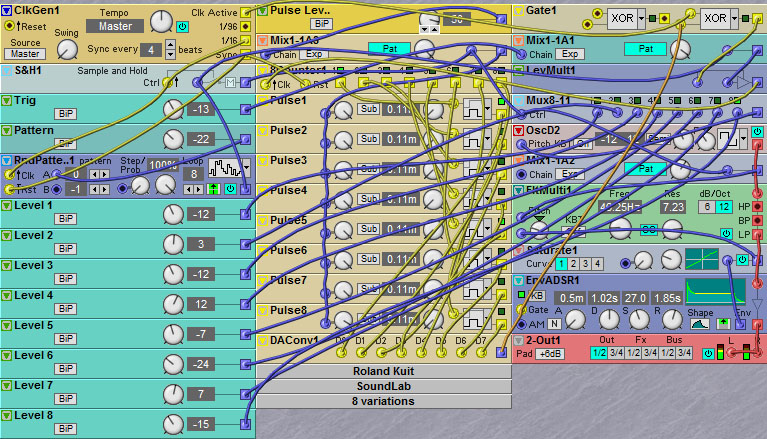Screen dimensions: 767x439
Task: Click the Sync every beats value field
Action: pos(151,49)
